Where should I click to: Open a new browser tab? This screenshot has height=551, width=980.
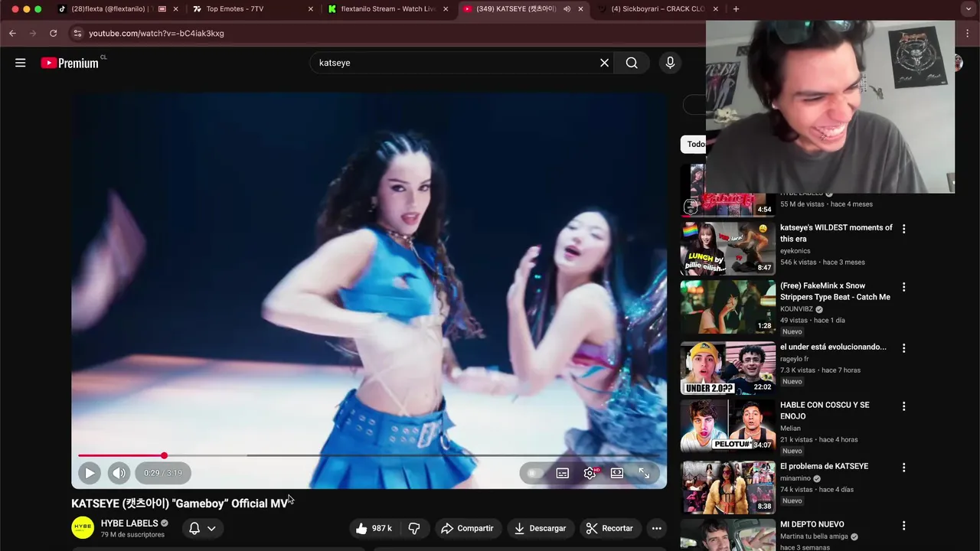(736, 9)
